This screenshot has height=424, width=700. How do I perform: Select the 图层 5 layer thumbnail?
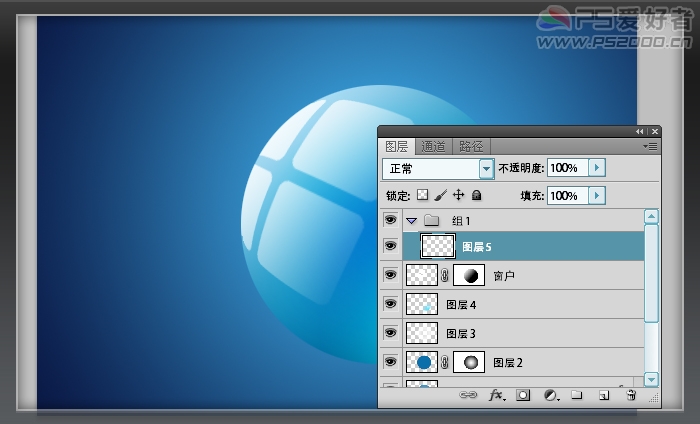click(438, 246)
